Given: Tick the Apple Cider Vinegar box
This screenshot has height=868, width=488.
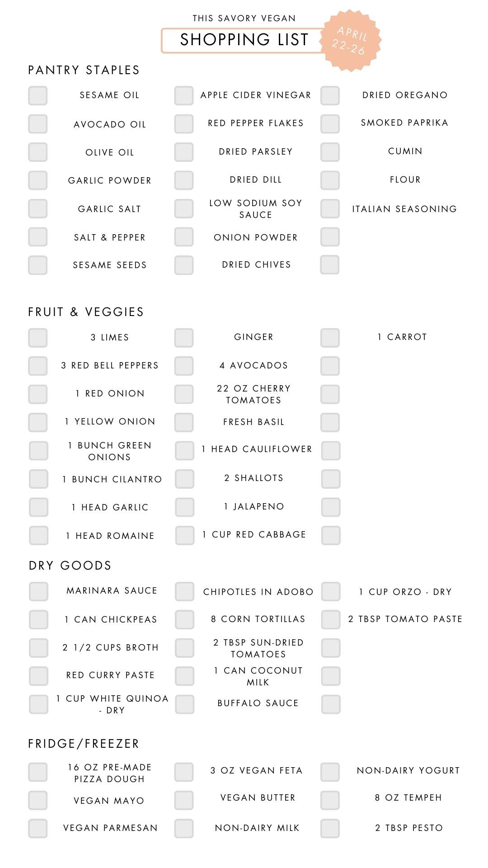Looking at the screenshot, I should coord(184,96).
